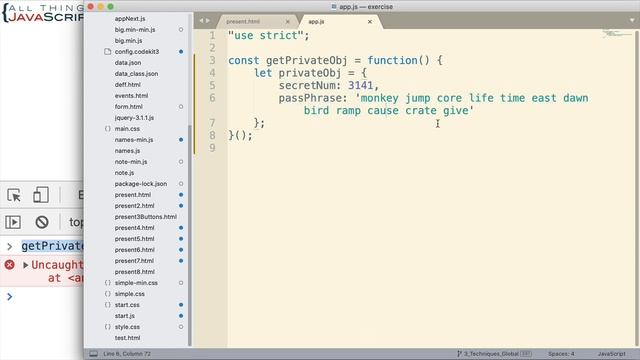
Task: Open present2.html in the sidebar
Action: 134,206
